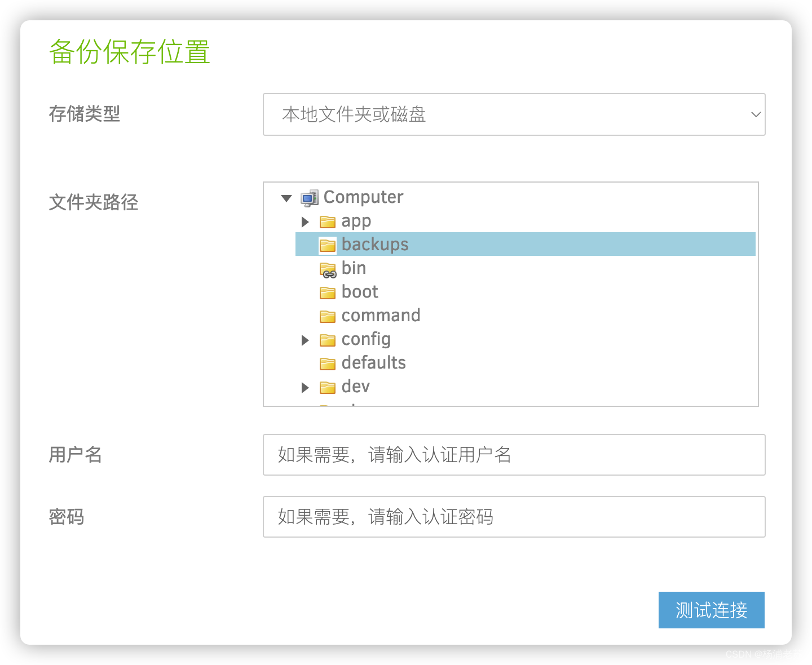Click the bin symlink folder icon

click(x=328, y=269)
